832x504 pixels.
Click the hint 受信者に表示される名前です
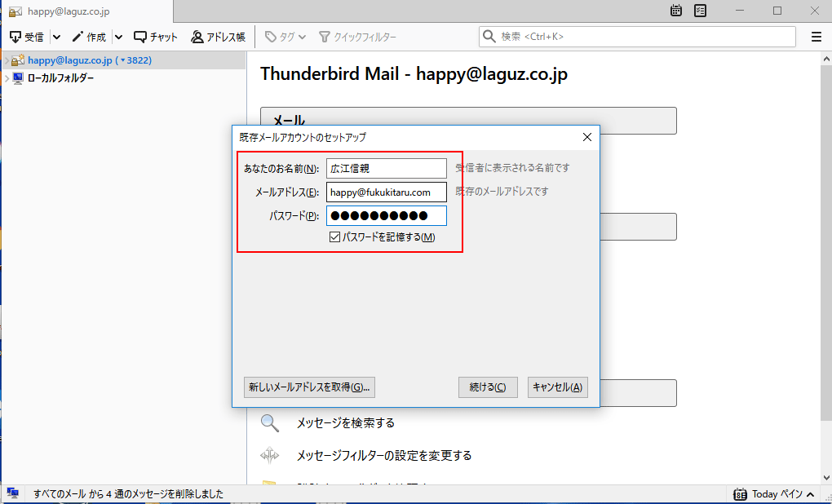[512, 168]
